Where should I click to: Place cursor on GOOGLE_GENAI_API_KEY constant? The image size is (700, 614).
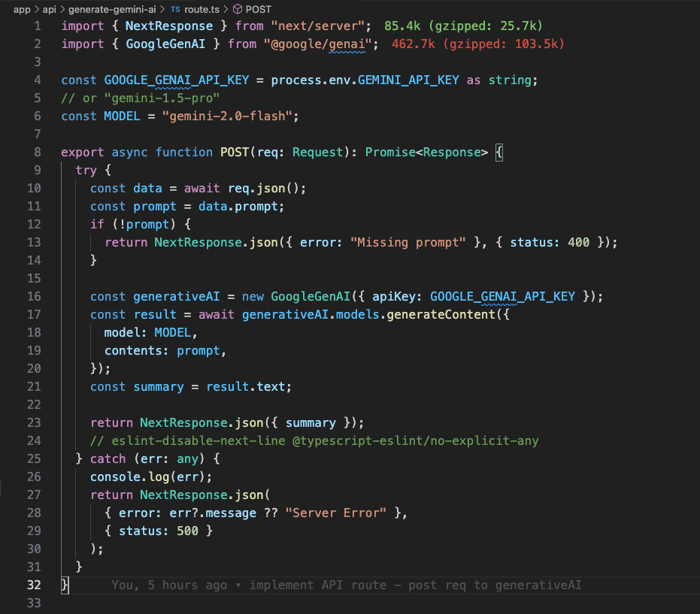176,80
